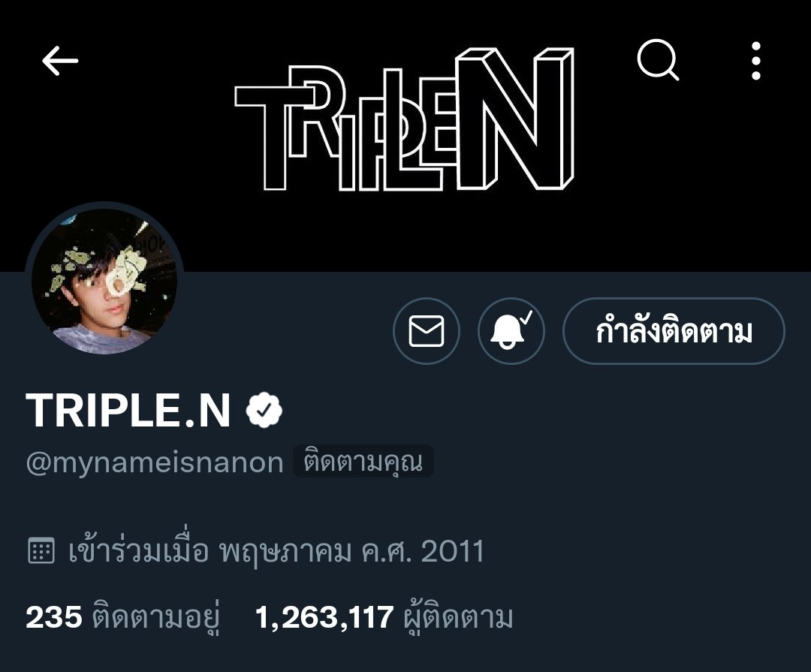Screen dimensions: 811x672
Task: Open the 1,263,117 followers count
Action: [x=324, y=617]
